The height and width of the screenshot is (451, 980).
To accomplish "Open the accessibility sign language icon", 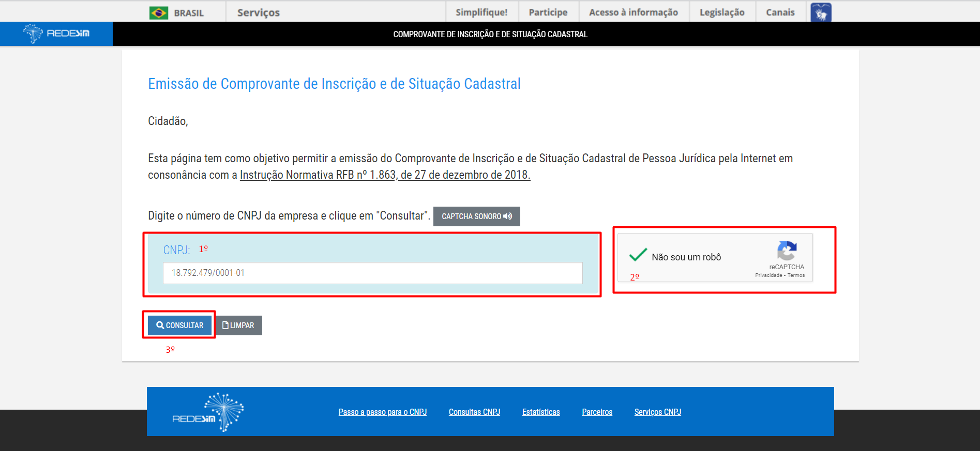I will click(x=821, y=12).
